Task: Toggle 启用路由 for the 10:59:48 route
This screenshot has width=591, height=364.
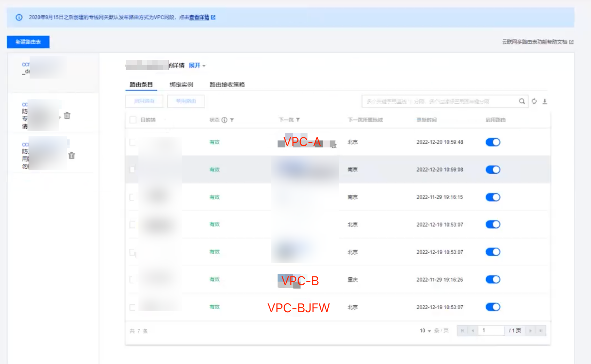Action: [493, 142]
